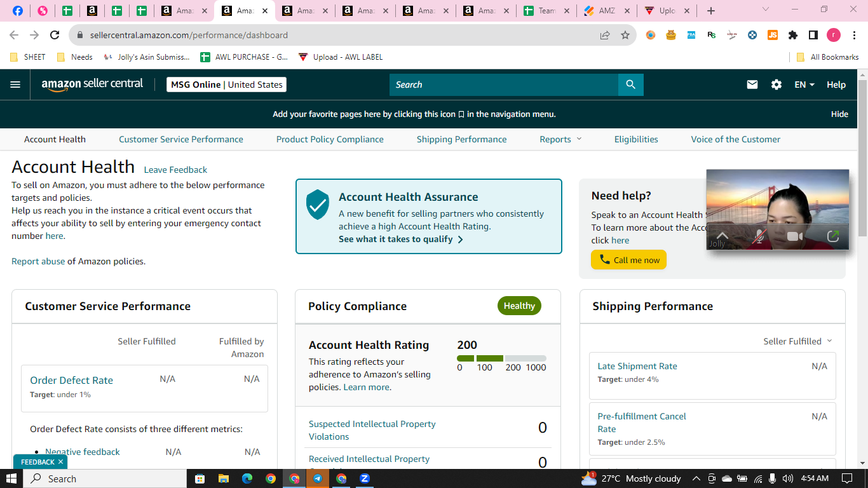Image resolution: width=868 pixels, height=488 pixels.
Task: Bookmark this page with the star icon
Action: [x=625, y=35]
